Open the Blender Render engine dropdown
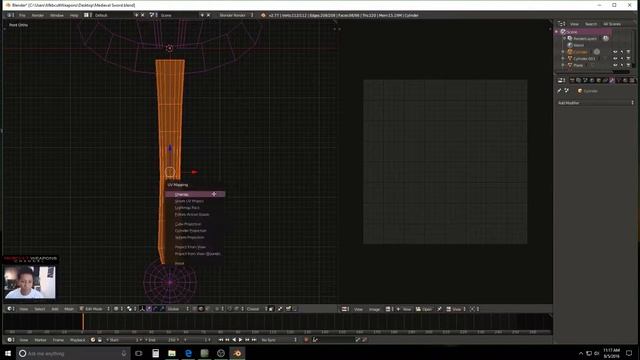This screenshot has height=360, width=640. click(236, 15)
